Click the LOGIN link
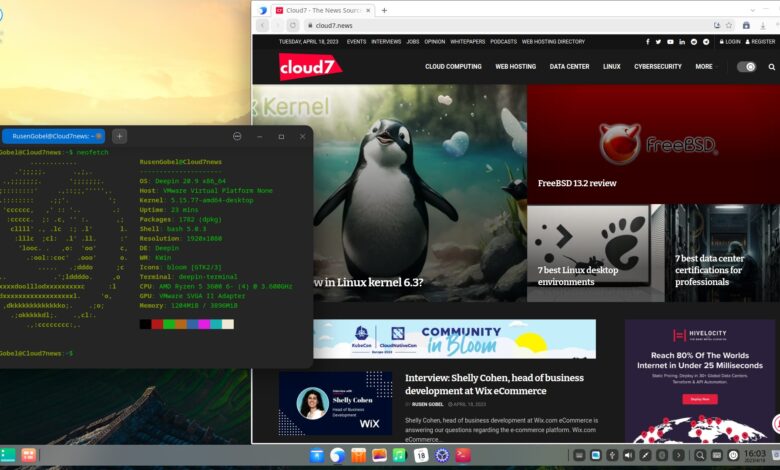This screenshot has width=780, height=470. point(730,42)
